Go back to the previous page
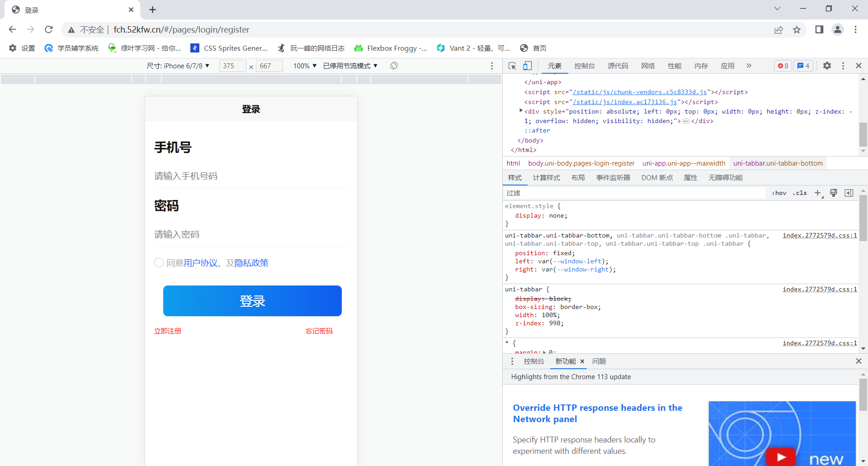868x466 pixels. (13, 29)
